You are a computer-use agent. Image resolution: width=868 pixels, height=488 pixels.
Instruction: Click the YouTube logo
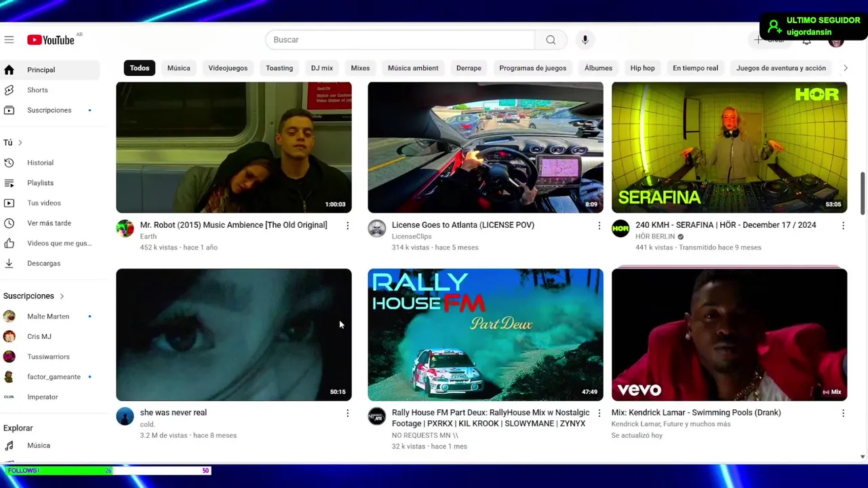[51, 40]
